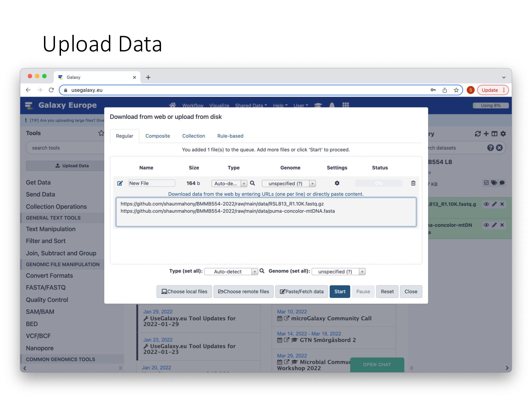Screen dimensions: 532x399
Task: Open the notifications bell icon
Action: (332, 105)
